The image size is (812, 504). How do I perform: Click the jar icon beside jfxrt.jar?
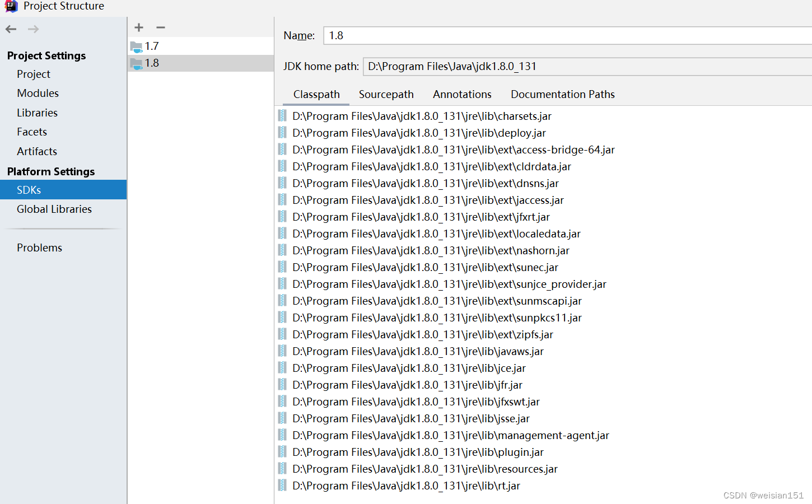point(282,217)
